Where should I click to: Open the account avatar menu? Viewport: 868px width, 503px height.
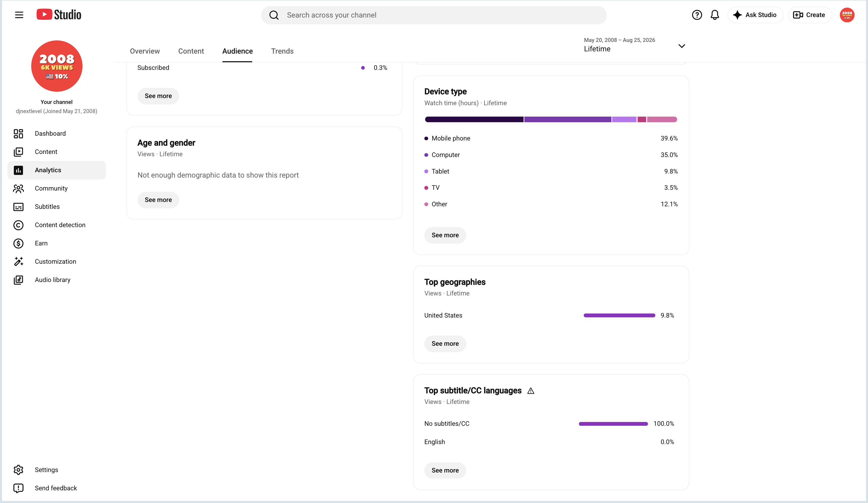tap(847, 15)
